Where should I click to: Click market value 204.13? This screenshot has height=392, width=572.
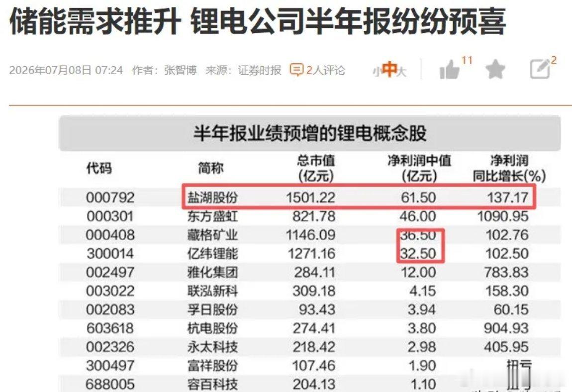(314, 385)
